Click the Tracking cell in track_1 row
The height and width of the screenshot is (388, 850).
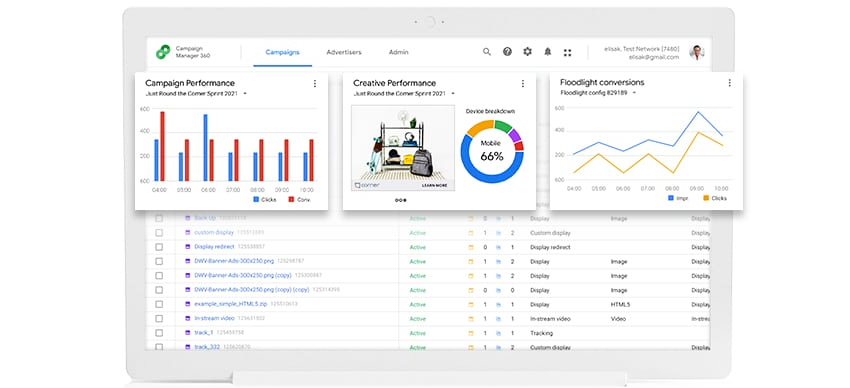(x=542, y=333)
